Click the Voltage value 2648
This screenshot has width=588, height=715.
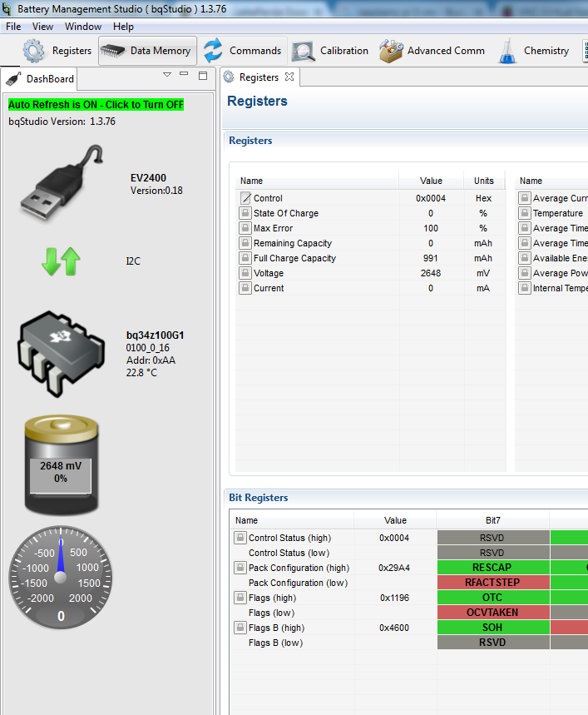tap(431, 273)
